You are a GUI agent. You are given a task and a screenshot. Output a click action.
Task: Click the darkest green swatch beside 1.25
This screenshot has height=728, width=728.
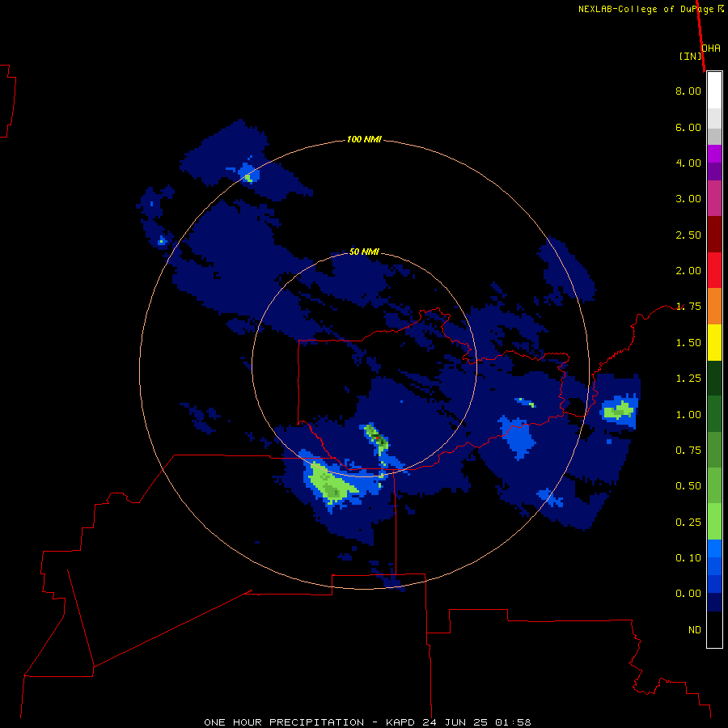pyautogui.click(x=714, y=378)
